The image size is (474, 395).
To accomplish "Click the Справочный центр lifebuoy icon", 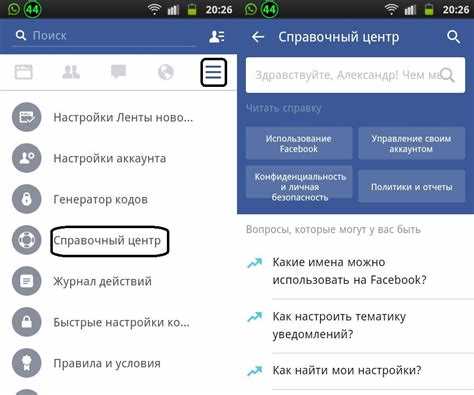I will coord(27,240).
